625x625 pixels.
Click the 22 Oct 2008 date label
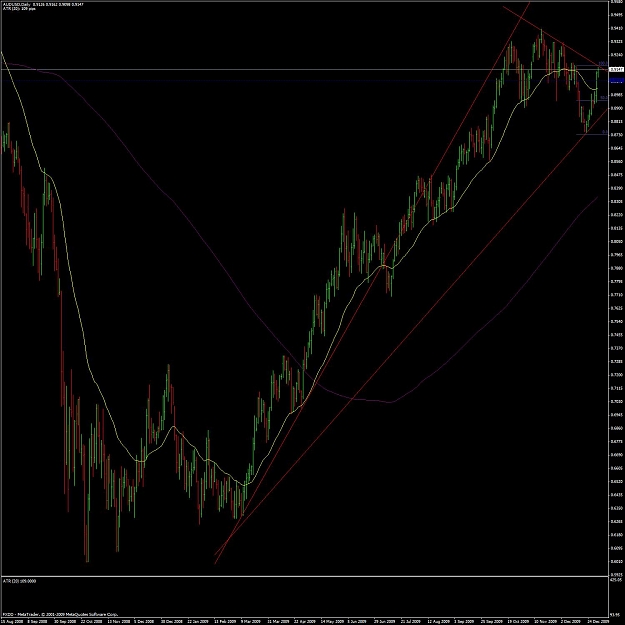coord(91,621)
